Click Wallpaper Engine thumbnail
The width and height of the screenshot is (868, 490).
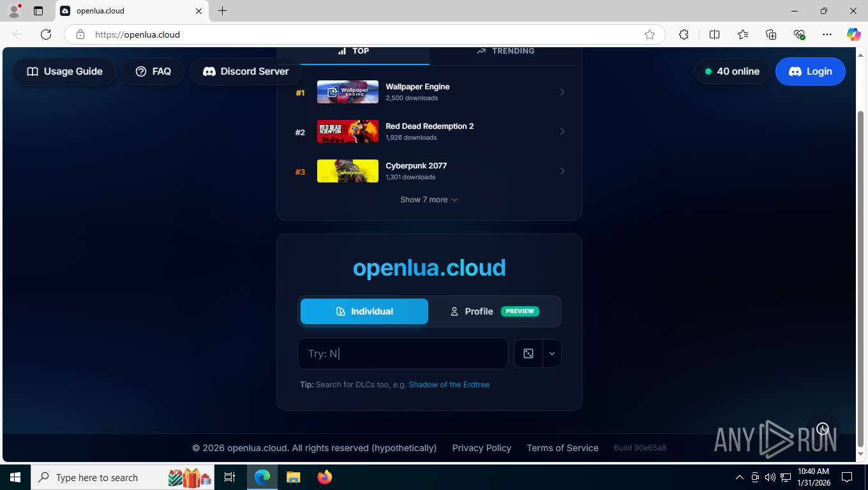[x=348, y=92]
